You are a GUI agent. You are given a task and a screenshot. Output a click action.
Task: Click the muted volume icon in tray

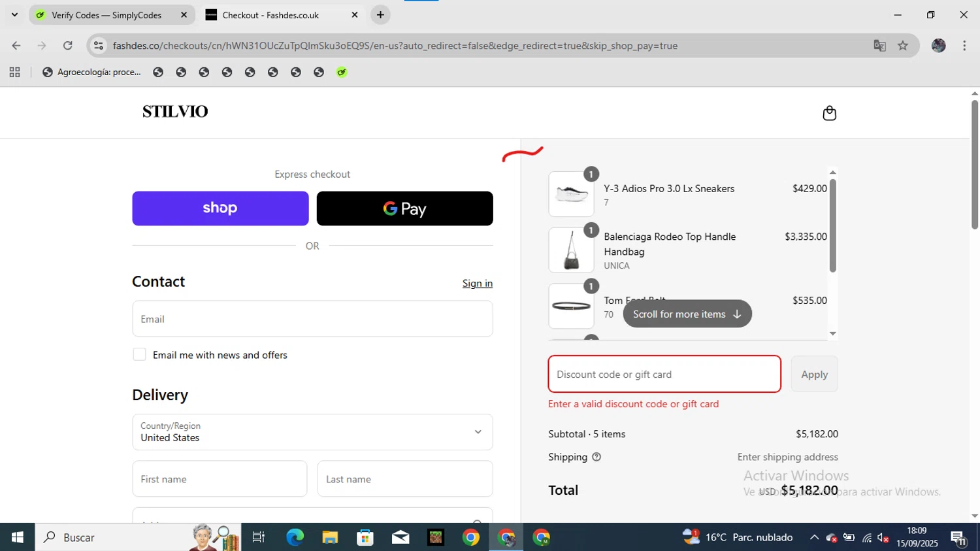[883, 538]
